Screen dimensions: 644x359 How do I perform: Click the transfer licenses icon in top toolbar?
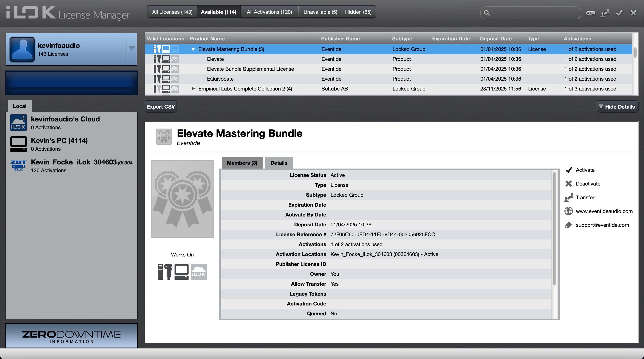tap(605, 13)
